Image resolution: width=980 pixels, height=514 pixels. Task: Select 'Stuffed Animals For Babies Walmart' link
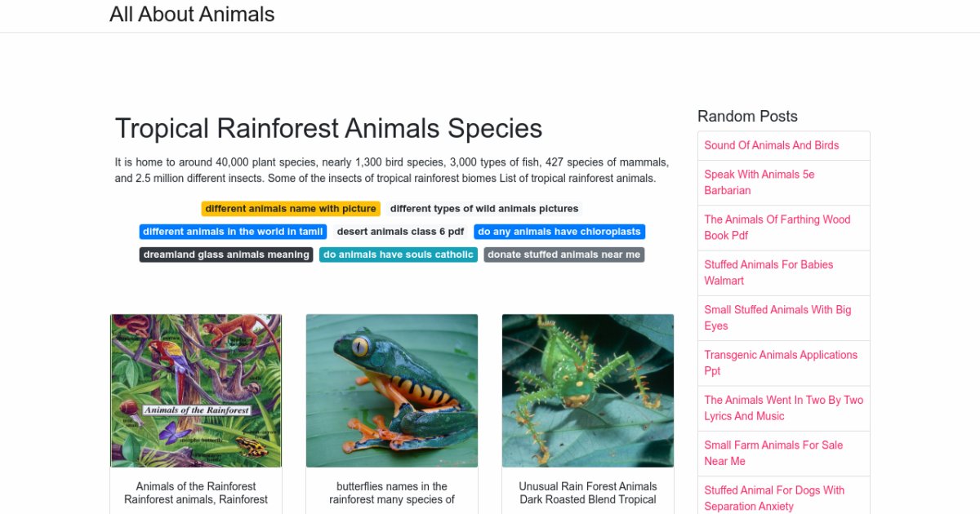click(x=768, y=273)
